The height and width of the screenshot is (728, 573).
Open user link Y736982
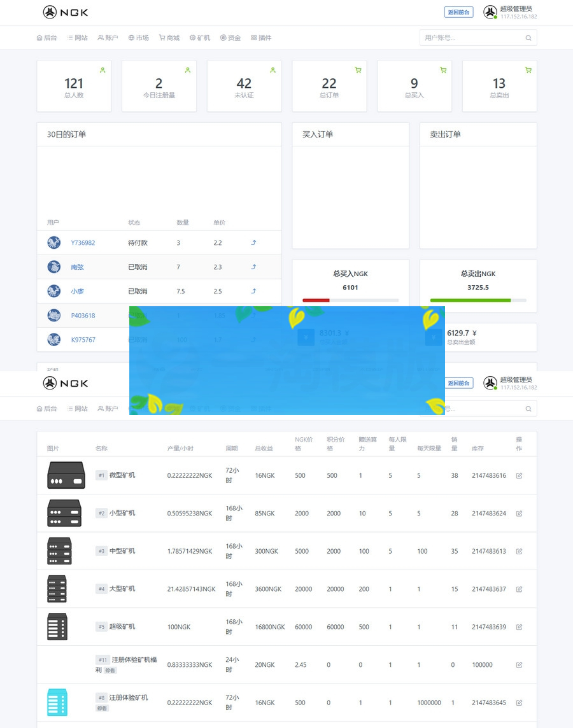(83, 242)
